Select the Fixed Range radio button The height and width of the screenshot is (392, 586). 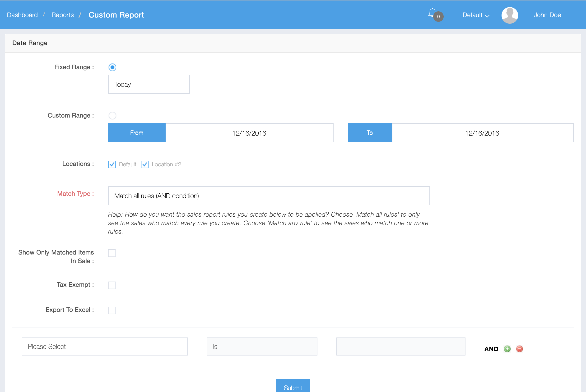(113, 67)
